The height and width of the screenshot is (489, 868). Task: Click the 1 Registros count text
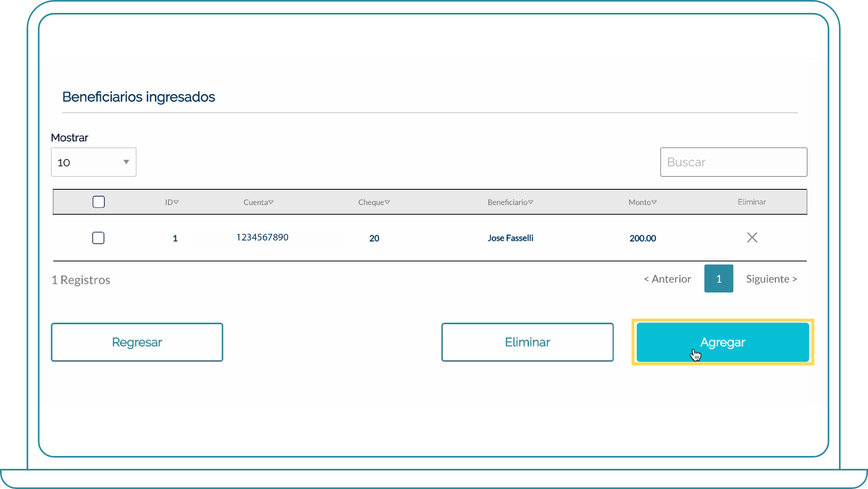pyautogui.click(x=81, y=280)
